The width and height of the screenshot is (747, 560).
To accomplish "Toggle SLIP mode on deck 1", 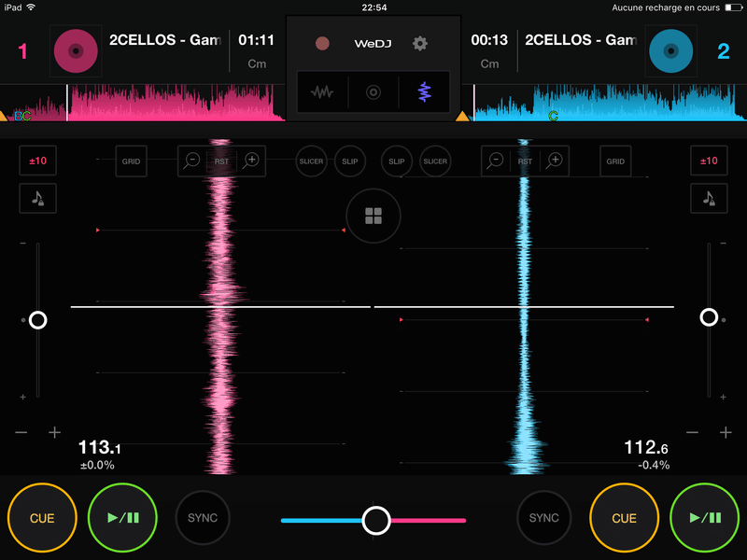I will pyautogui.click(x=349, y=161).
